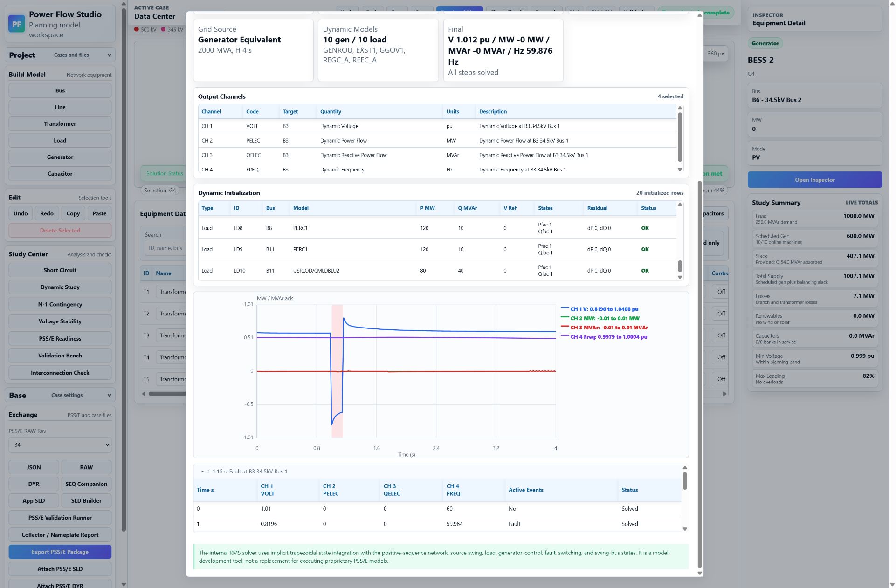Add a Load element

(60, 140)
